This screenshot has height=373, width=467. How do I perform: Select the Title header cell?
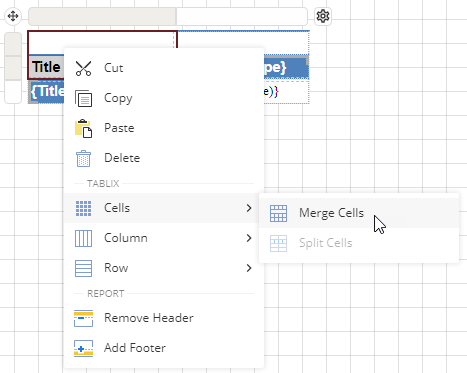tap(46, 67)
